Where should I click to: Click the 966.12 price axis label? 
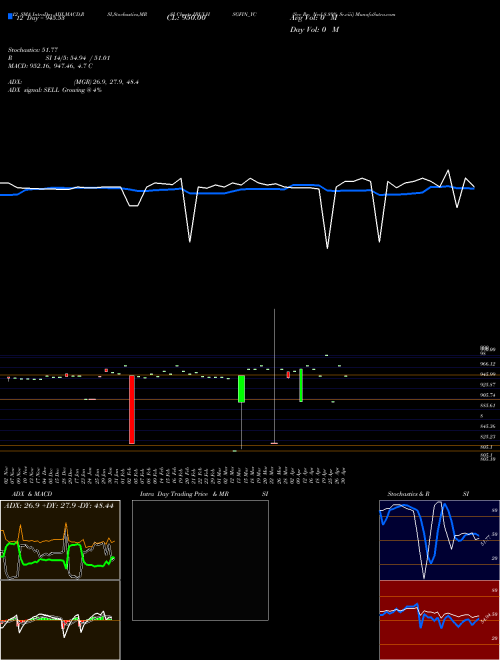tap(487, 364)
